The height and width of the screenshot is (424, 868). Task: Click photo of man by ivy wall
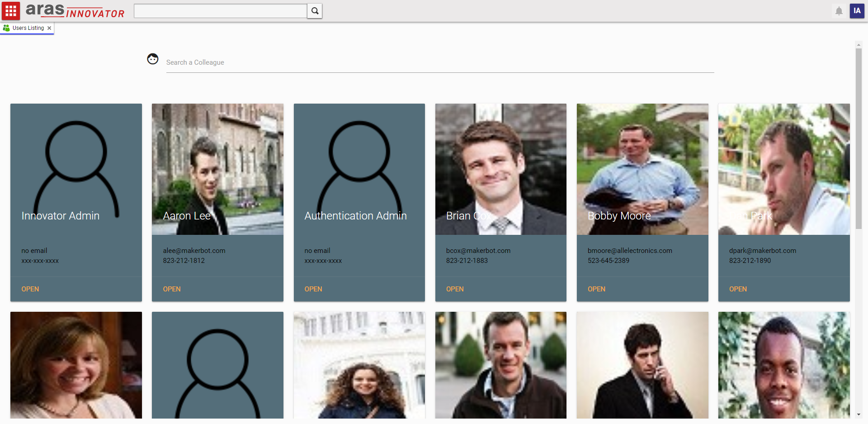pyautogui.click(x=784, y=365)
